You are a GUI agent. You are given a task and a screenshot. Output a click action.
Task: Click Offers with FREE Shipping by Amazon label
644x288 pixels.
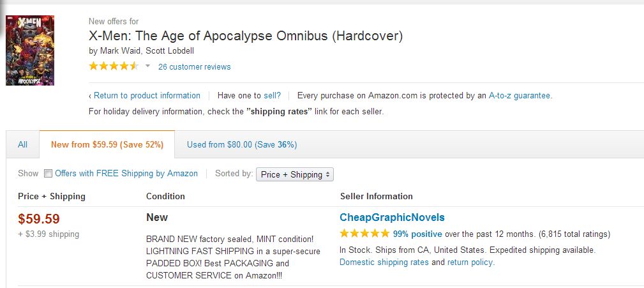pyautogui.click(x=126, y=174)
